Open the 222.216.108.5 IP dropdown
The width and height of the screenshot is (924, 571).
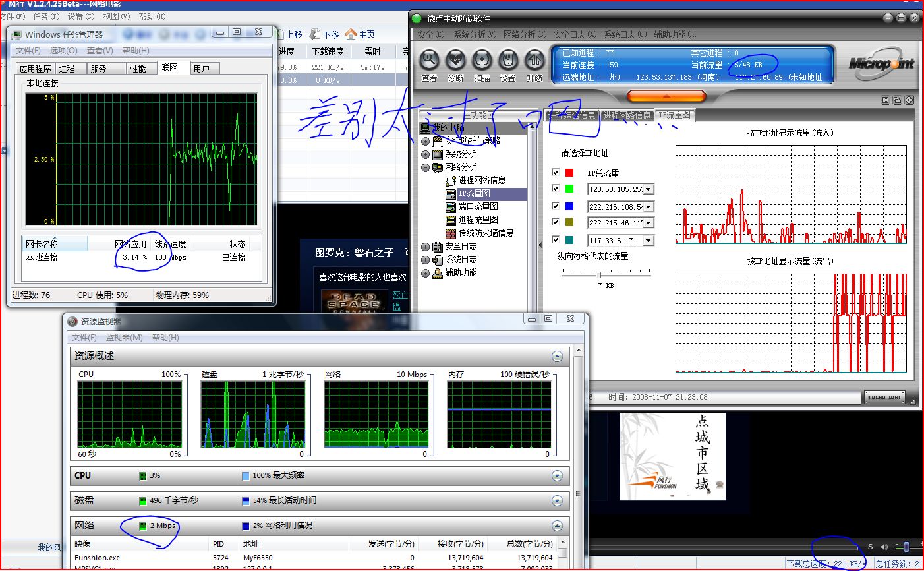[649, 206]
